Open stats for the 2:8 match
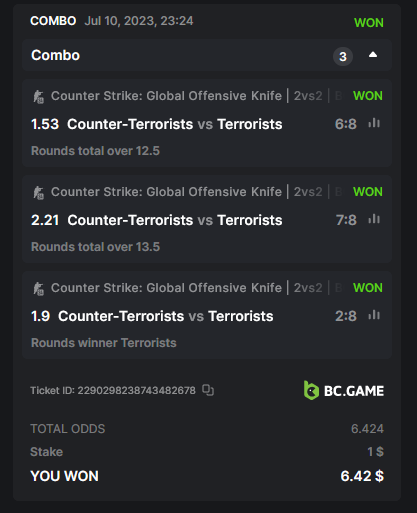This screenshot has height=513, width=417. 374,315
